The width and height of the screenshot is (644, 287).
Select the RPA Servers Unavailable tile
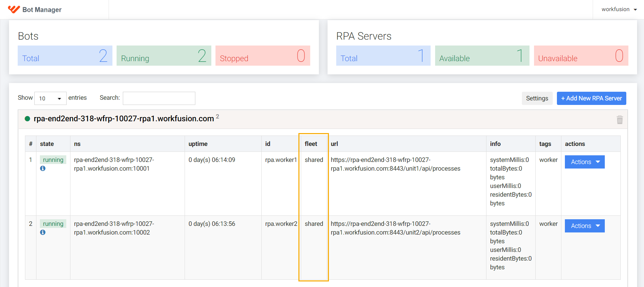581,56
